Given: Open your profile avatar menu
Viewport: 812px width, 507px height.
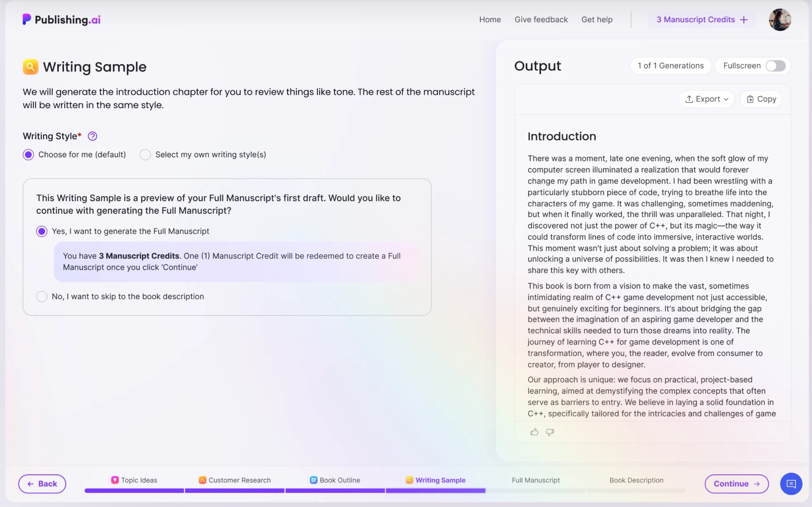Looking at the screenshot, I should tap(780, 19).
